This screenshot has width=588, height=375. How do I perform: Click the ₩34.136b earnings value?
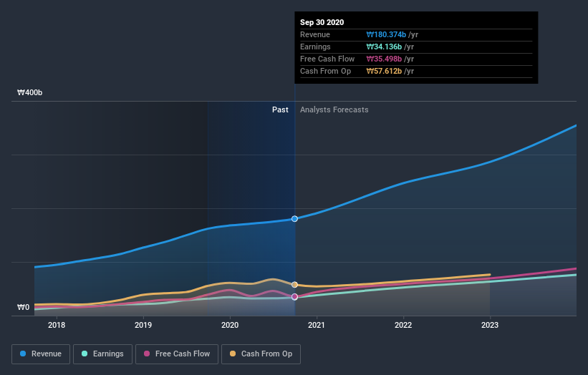click(x=384, y=47)
